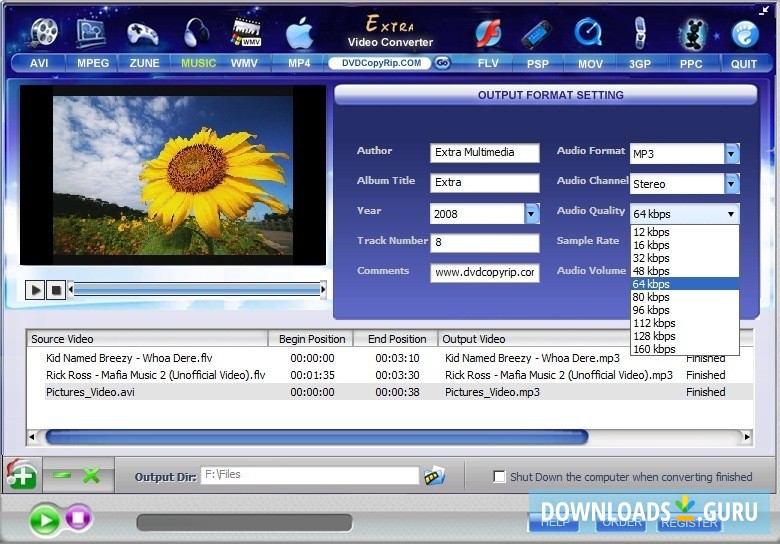Click the WMV clapperboard icon
The image size is (780, 544).
tap(246, 33)
